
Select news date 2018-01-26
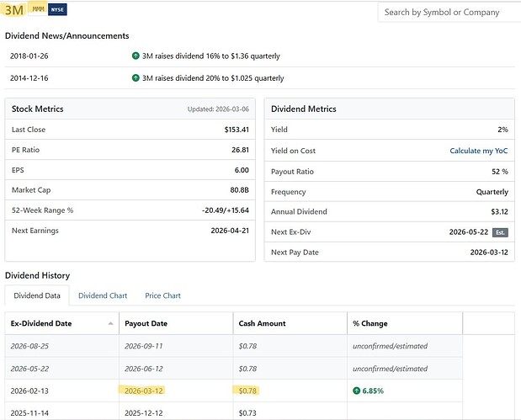(29, 56)
